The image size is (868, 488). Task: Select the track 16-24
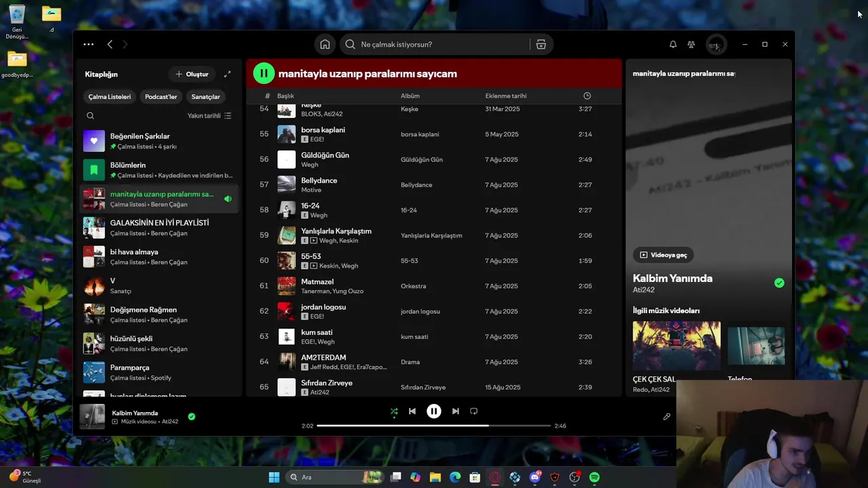click(x=434, y=210)
